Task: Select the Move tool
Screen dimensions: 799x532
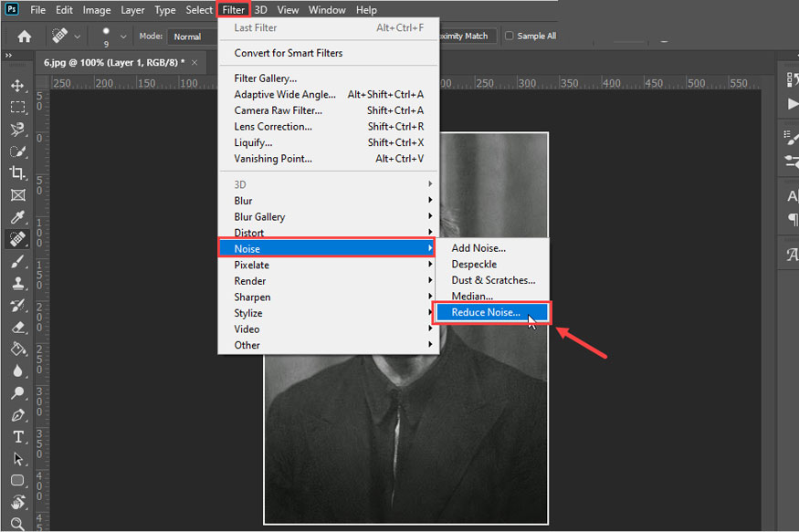Action: pyautogui.click(x=18, y=88)
